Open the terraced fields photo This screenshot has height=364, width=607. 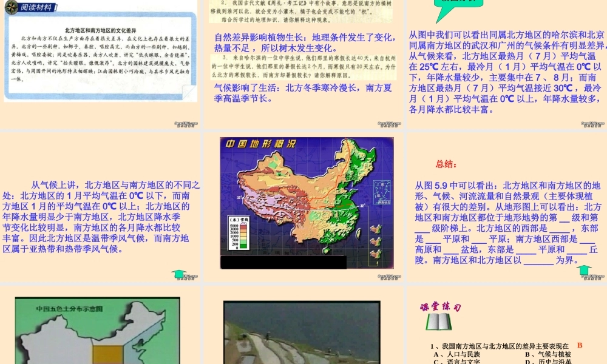point(302,332)
